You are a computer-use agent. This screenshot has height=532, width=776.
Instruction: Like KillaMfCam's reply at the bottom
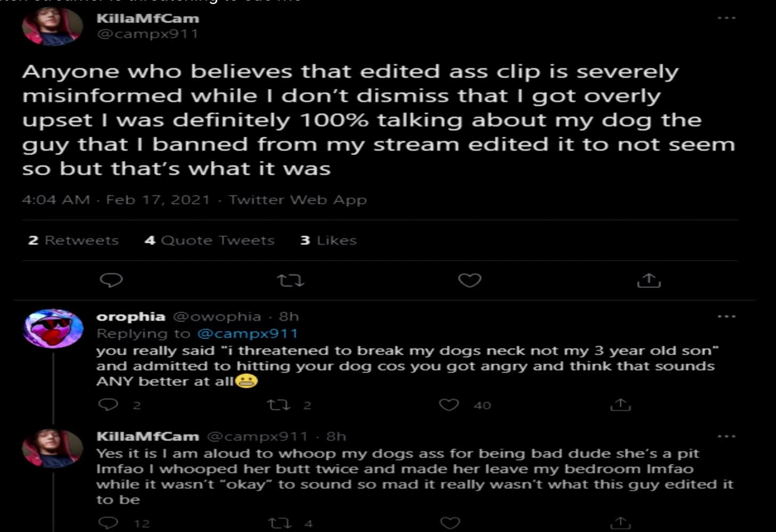coord(450,523)
